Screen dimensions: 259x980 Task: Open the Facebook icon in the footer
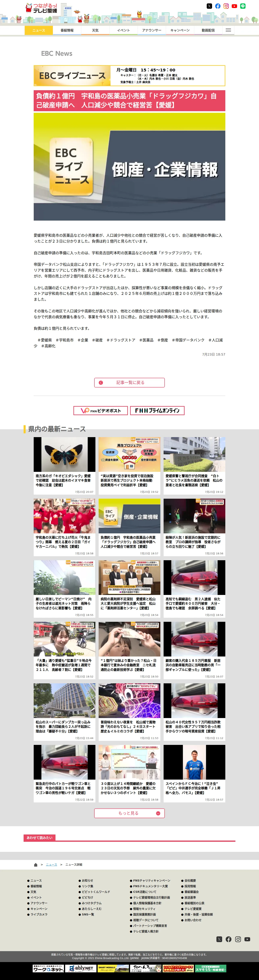tap(229, 939)
